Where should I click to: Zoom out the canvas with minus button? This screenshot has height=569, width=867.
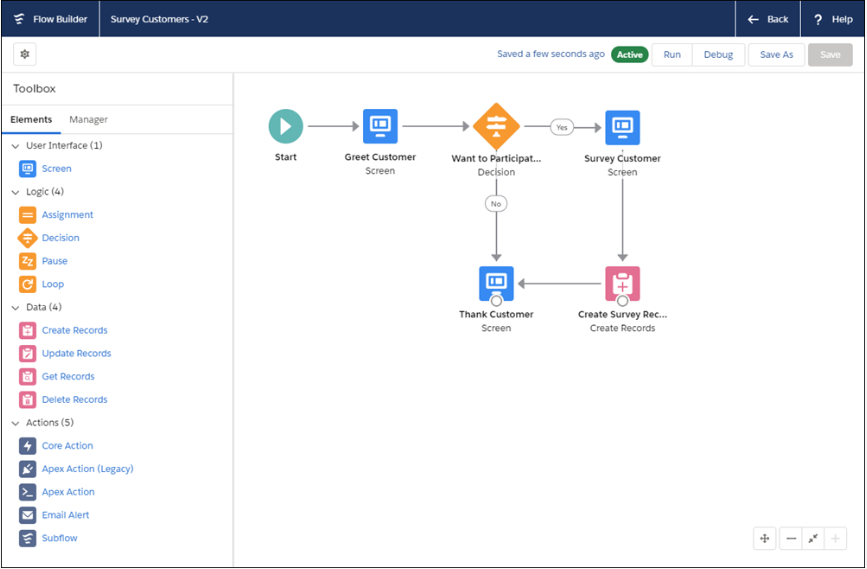tap(791, 539)
